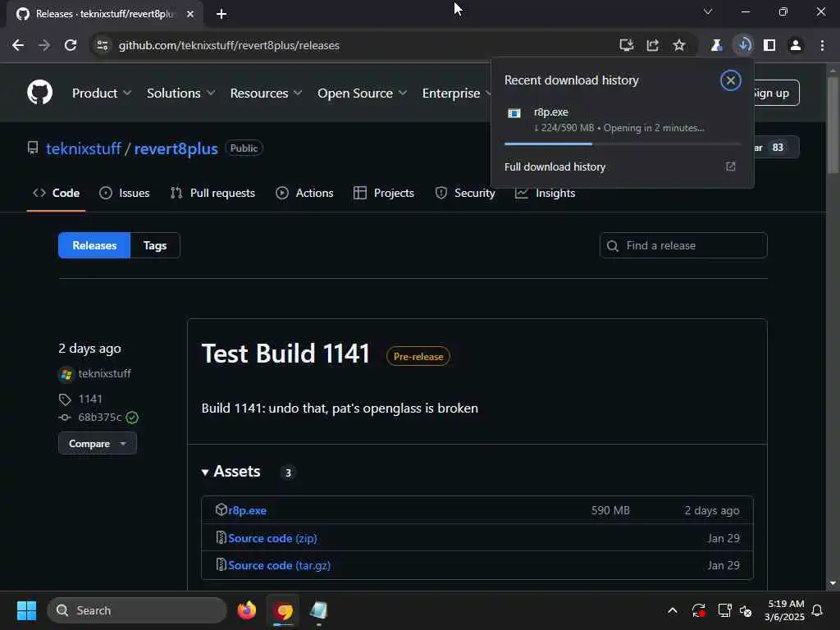The width and height of the screenshot is (840, 630).
Task: Open the Test Build 1141 release title
Action: tap(285, 354)
